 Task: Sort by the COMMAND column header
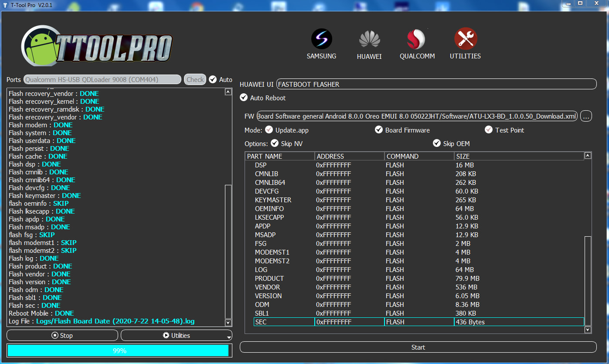click(x=419, y=156)
